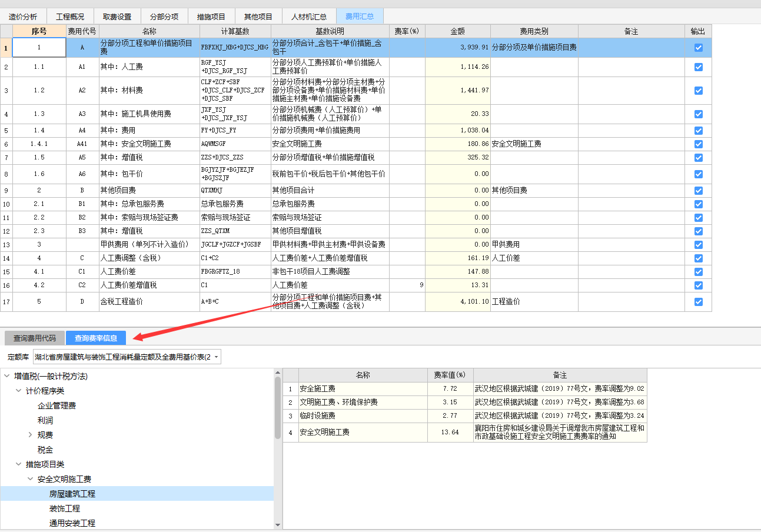Switch to the 人材机汇总 tab

(309, 16)
